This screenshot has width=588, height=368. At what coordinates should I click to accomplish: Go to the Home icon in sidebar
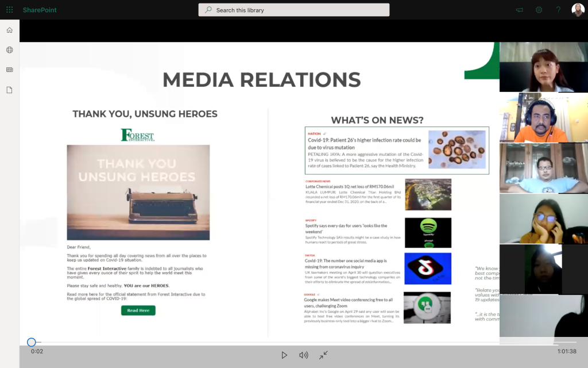[10, 30]
